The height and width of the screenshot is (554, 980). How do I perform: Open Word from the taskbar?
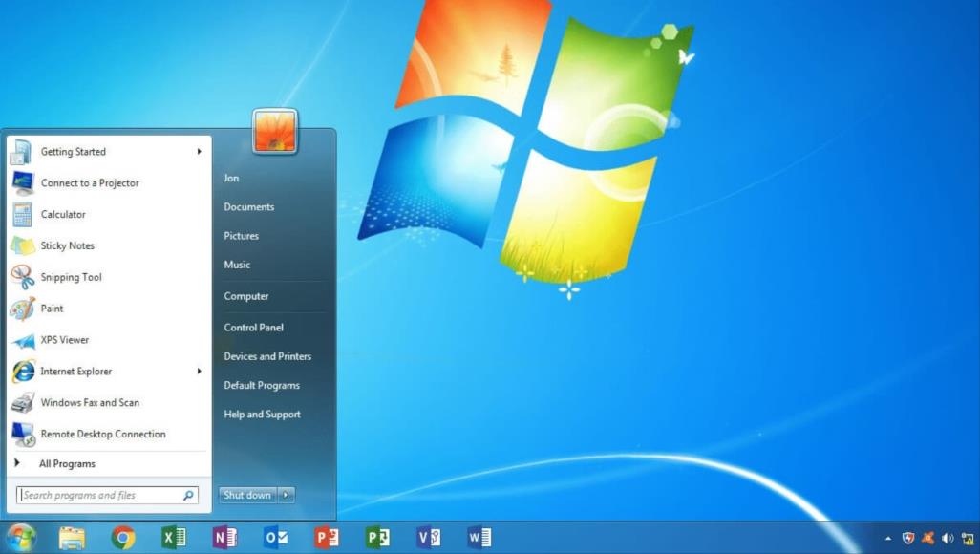click(479, 538)
